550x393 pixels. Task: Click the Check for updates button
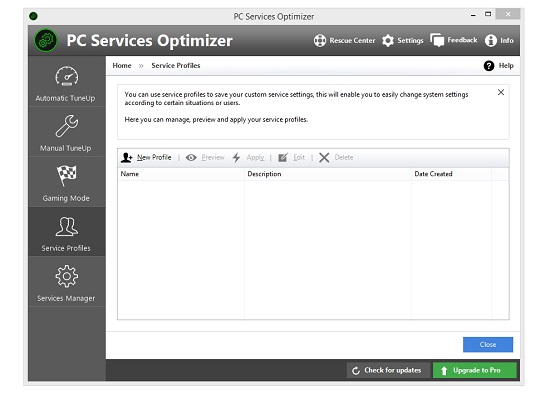point(388,371)
